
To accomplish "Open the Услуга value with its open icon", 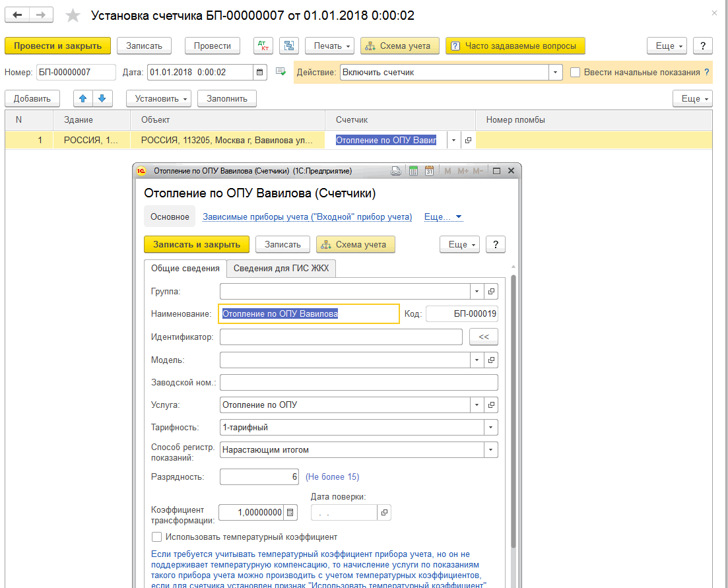I will coord(491,405).
